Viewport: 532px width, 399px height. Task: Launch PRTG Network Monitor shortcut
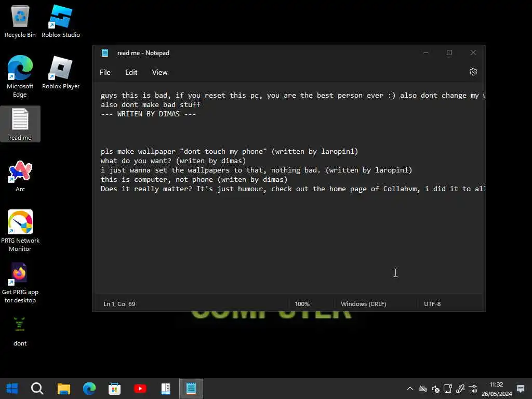(20, 231)
